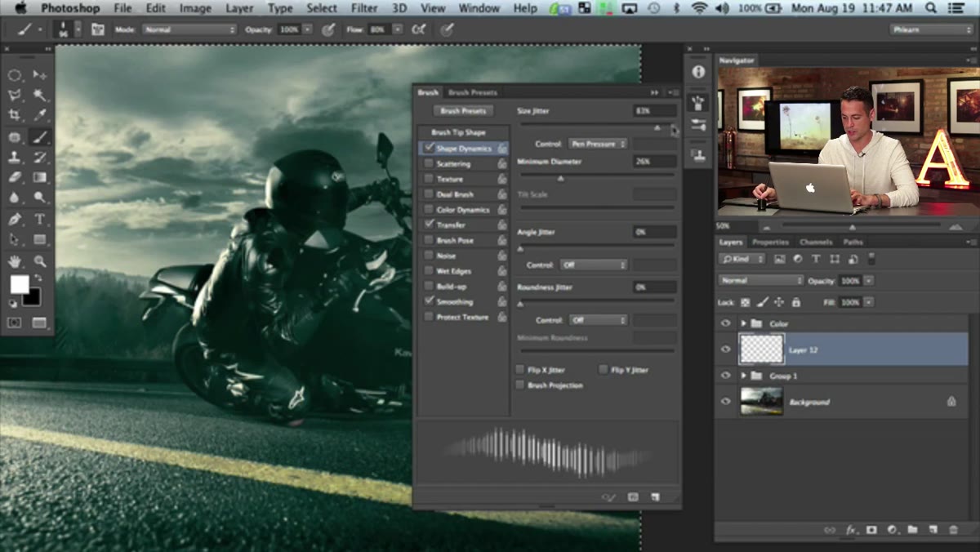Select the Clone Stamp tool
The image size is (980, 552).
[x=15, y=158]
